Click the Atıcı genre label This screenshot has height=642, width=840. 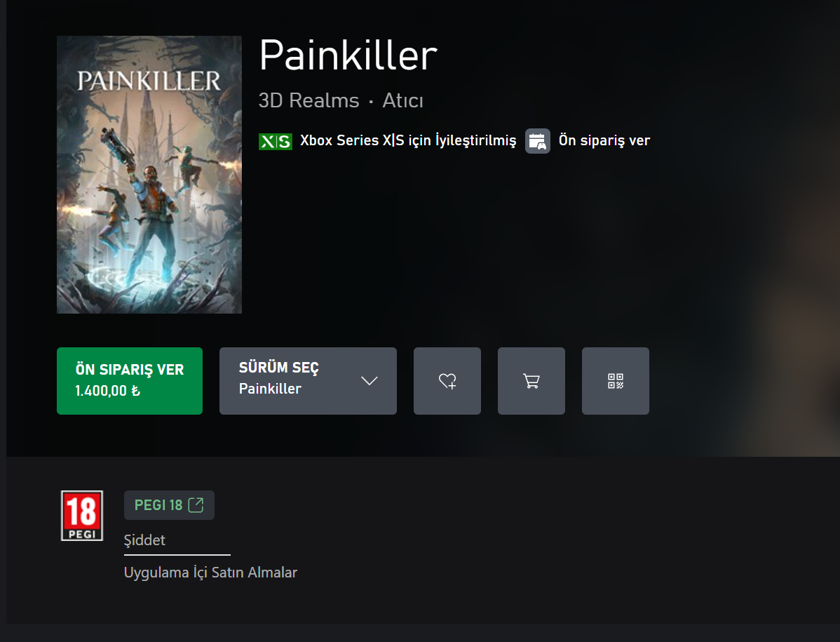[403, 101]
